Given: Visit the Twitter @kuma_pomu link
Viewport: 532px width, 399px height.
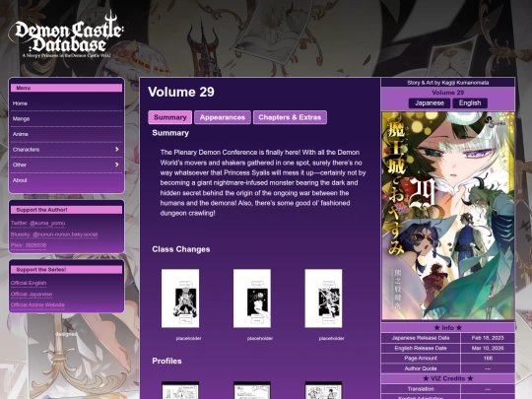Looking at the screenshot, I should 37,224.
